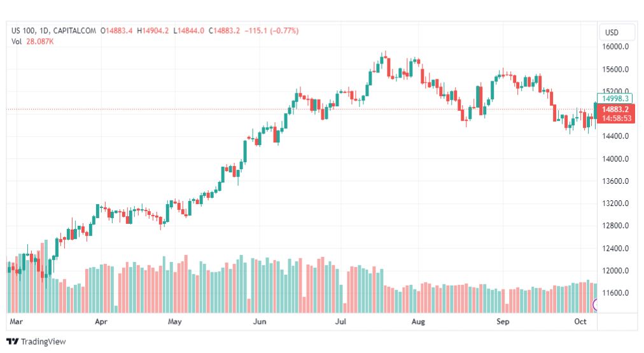The width and height of the screenshot is (644, 353).
Task: Click the Mar label on time axis
Action: pyautogui.click(x=17, y=322)
